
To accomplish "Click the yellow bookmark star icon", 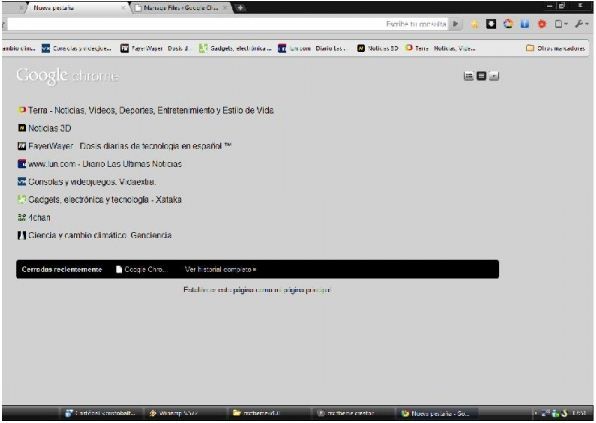I will 475,24.
